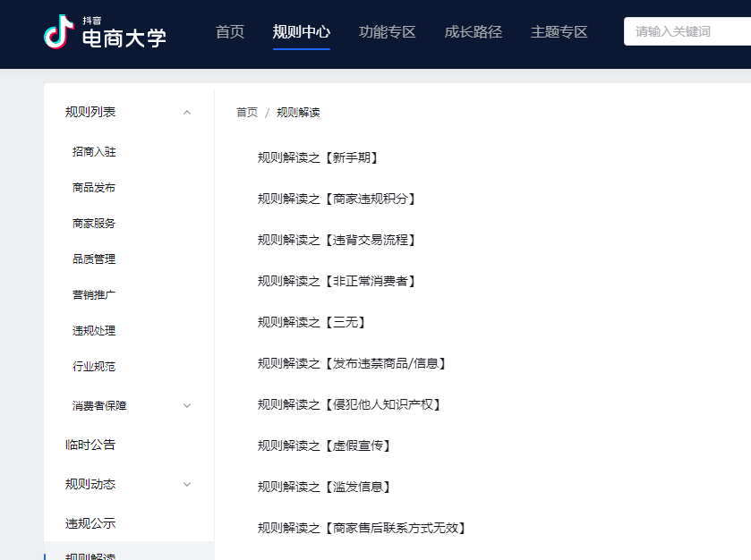Collapse the 规则列表 section chevron

click(187, 113)
